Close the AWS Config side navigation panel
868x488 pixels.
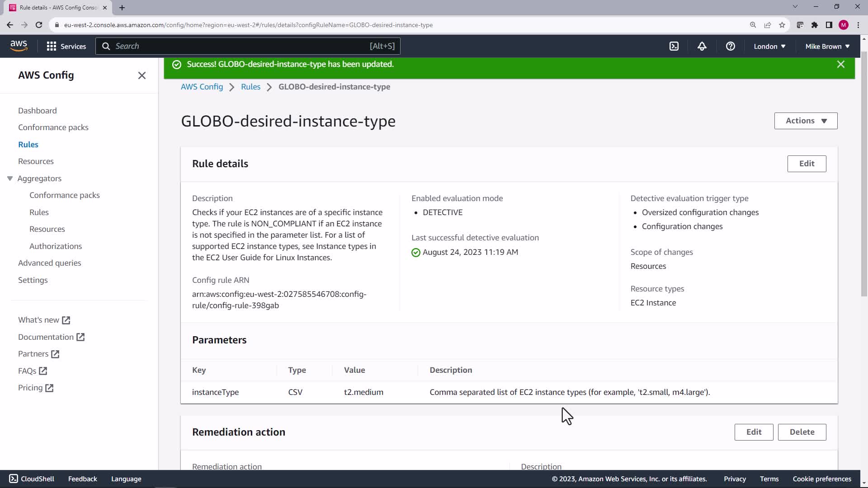(x=142, y=75)
